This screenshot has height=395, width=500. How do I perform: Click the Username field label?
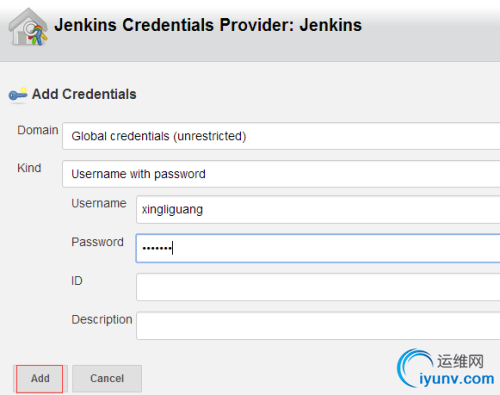[99, 203]
